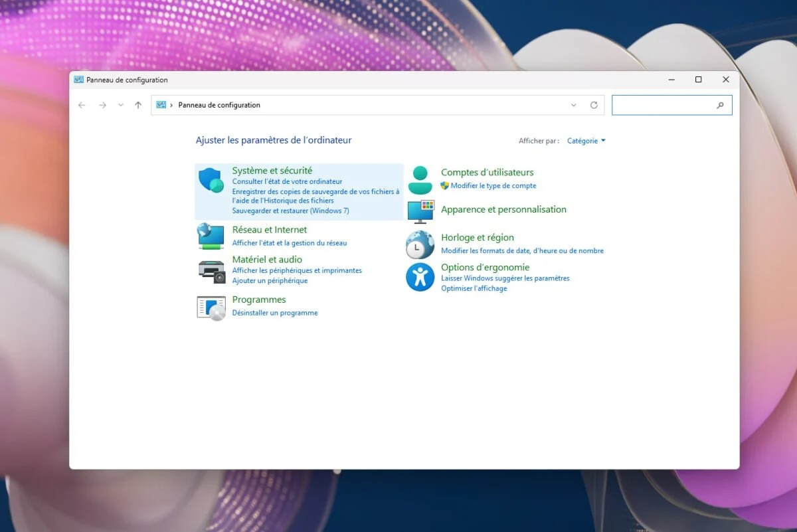Click Optimiser l'affichage link
797x532 pixels.
474,289
